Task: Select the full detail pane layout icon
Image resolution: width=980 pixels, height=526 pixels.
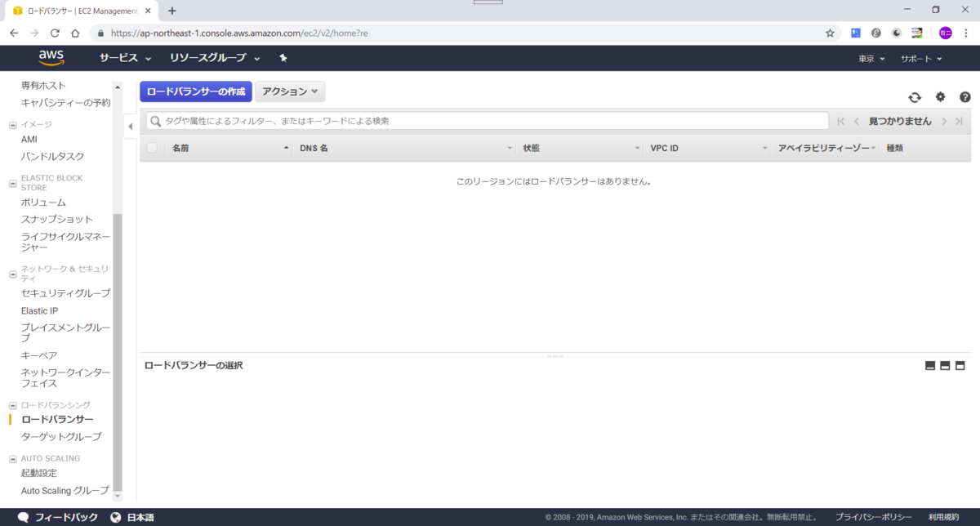Action: [x=960, y=365]
